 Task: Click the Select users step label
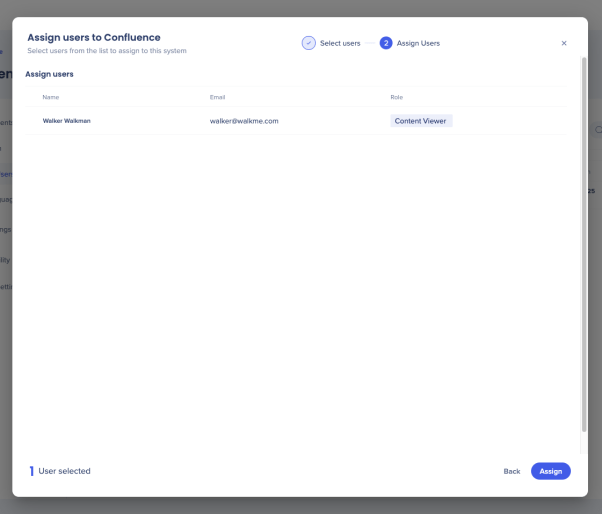[340, 43]
